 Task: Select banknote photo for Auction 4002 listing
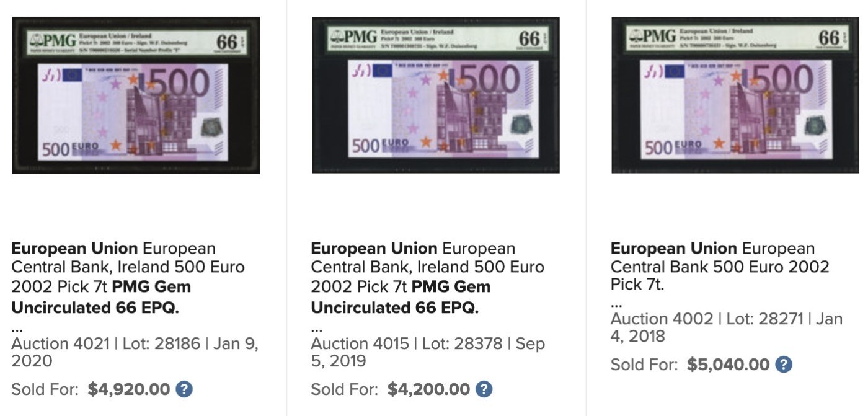735,95
